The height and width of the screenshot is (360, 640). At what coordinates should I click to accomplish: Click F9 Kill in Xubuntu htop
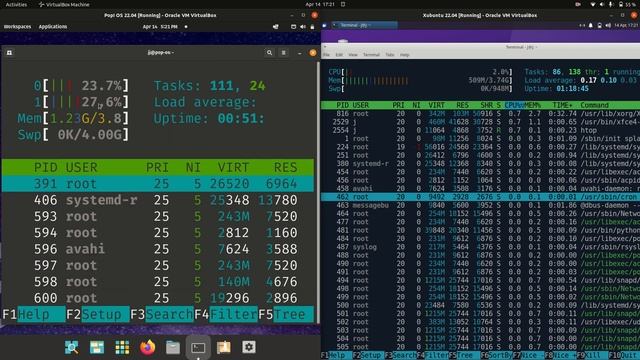592,356
